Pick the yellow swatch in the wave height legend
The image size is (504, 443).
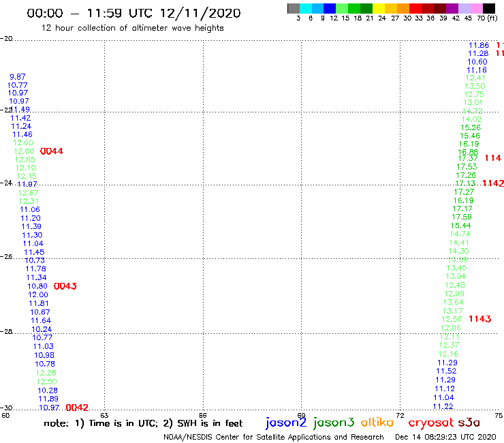click(x=379, y=8)
